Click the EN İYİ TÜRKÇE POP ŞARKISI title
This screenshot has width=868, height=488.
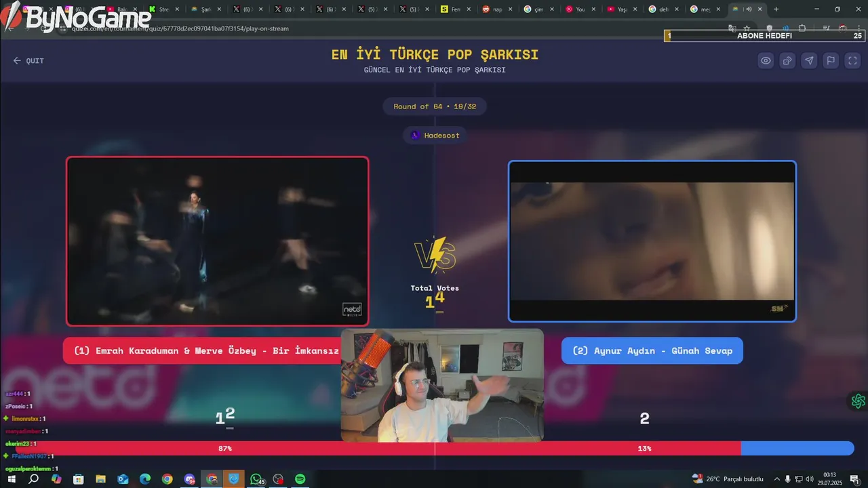pyautogui.click(x=435, y=54)
